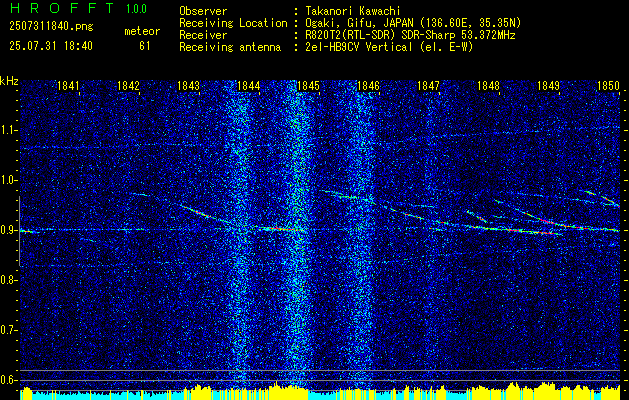Click the 1849 time marker
Viewport: 629px width, 400px height.
548,85
